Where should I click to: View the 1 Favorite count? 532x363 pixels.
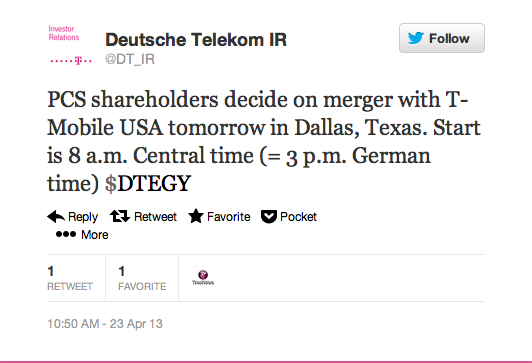(142, 278)
